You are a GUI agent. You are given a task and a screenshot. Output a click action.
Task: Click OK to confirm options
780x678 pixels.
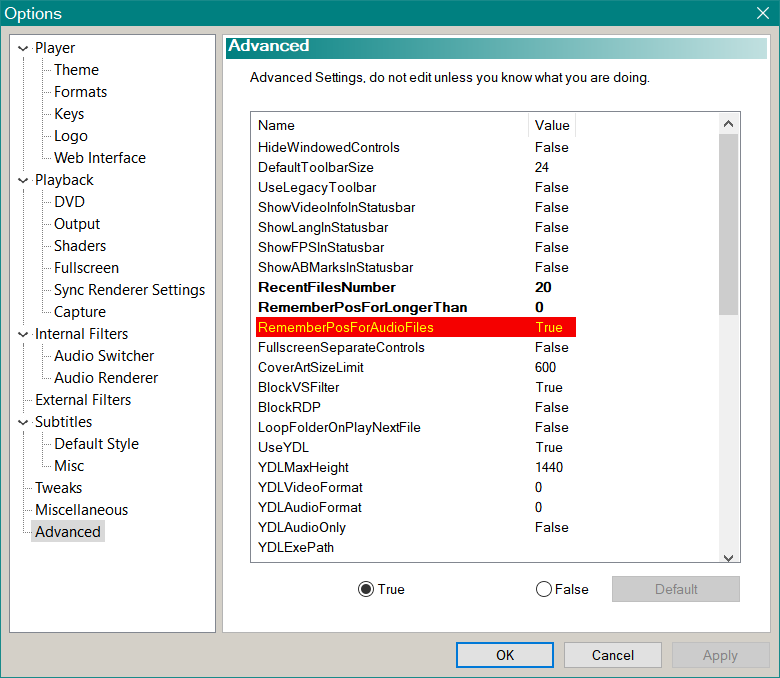click(x=505, y=655)
